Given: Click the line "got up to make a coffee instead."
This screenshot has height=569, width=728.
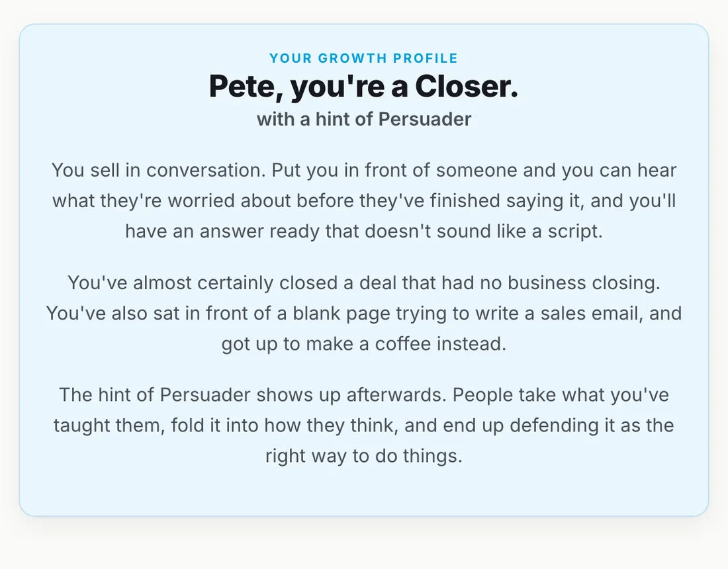Looking at the screenshot, I should click(x=364, y=344).
